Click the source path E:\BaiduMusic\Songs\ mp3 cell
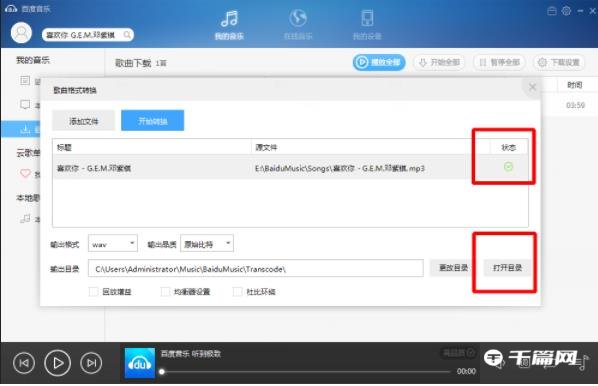The width and height of the screenshot is (598, 386). click(x=339, y=168)
